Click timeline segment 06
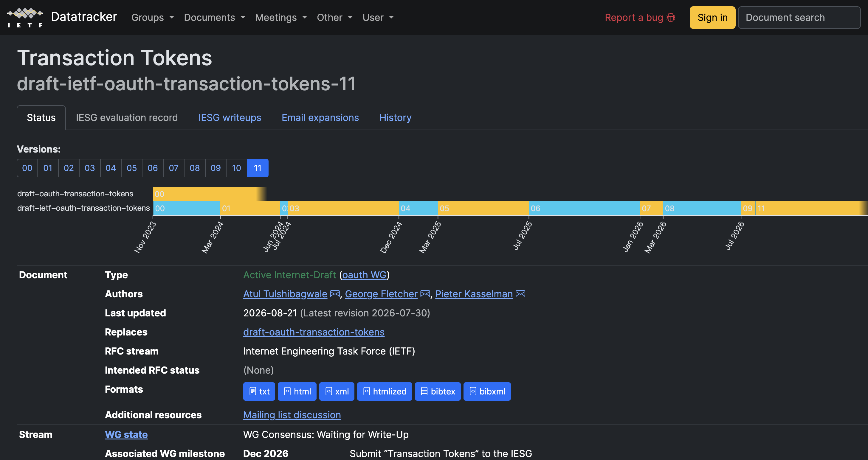This screenshot has width=868, height=460. pyautogui.click(x=584, y=209)
